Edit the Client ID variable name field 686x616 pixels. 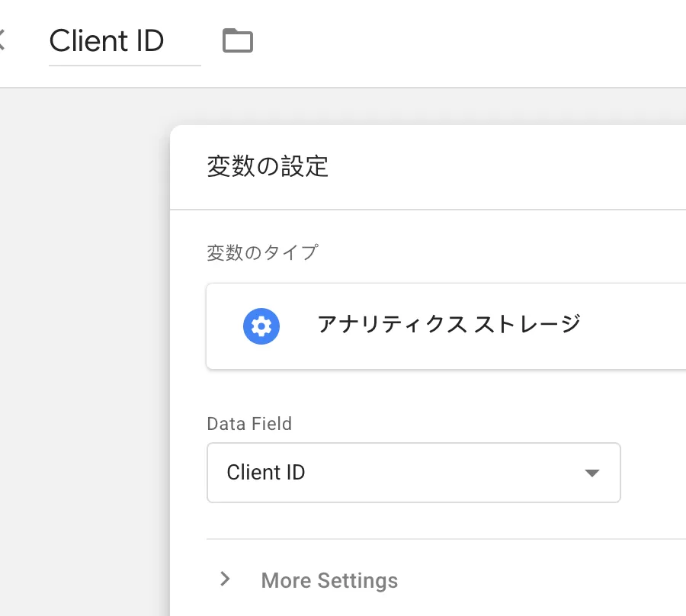point(125,42)
